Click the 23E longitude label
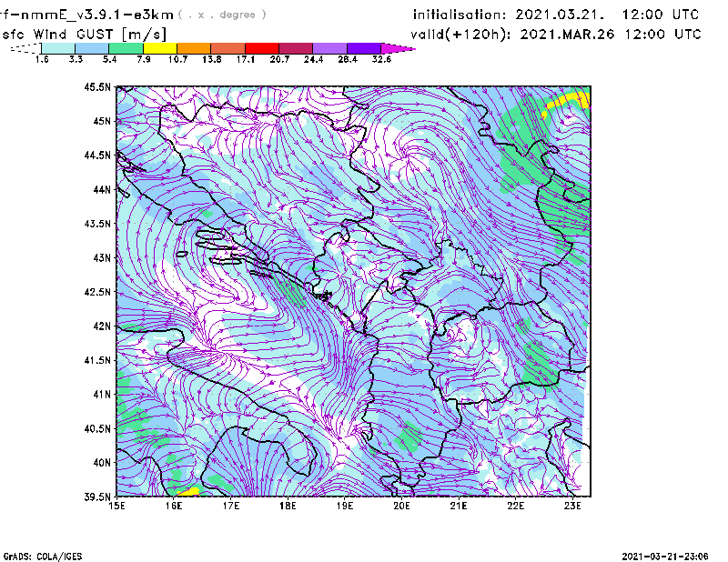Image resolution: width=728 pixels, height=562 pixels. coord(572,506)
